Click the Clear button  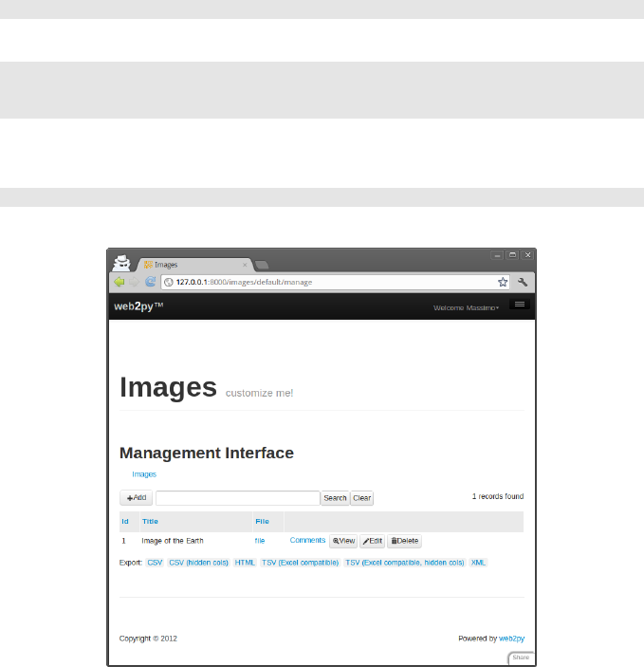(x=362, y=498)
